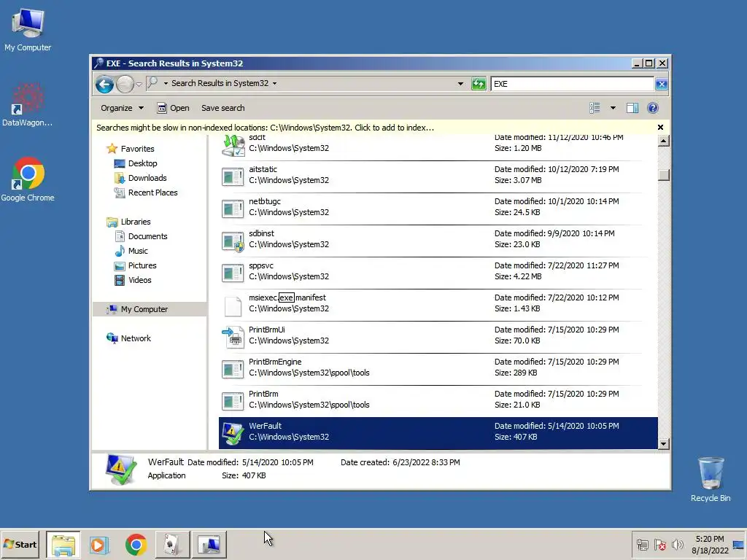Click the EXE search input field

tap(572, 84)
